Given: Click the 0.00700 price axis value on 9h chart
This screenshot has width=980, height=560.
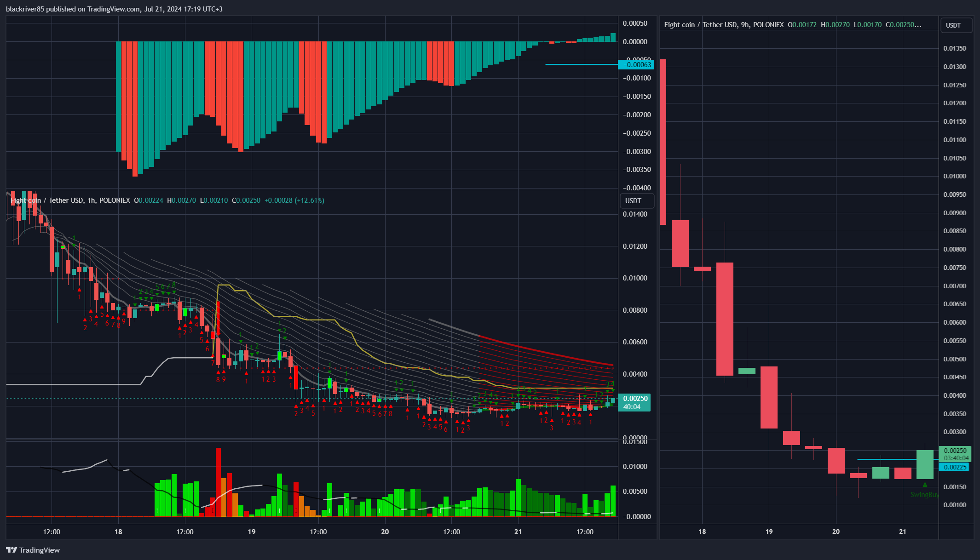Looking at the screenshot, I should tap(955, 286).
